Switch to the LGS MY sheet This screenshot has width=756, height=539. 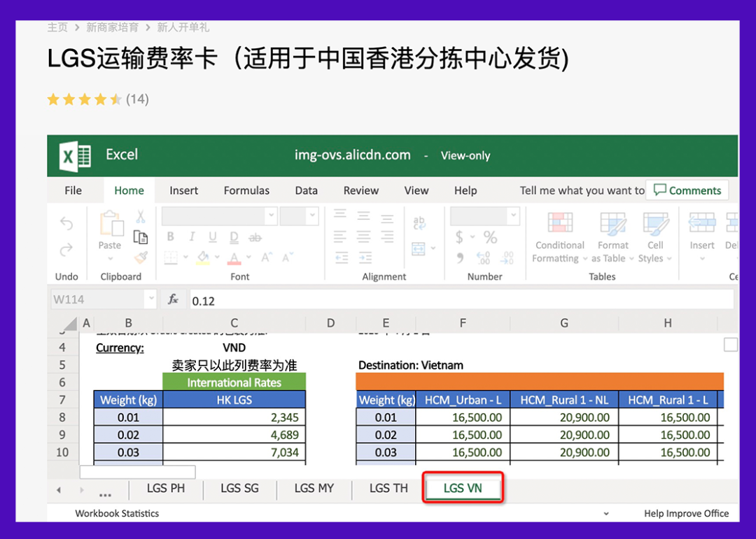tap(314, 489)
